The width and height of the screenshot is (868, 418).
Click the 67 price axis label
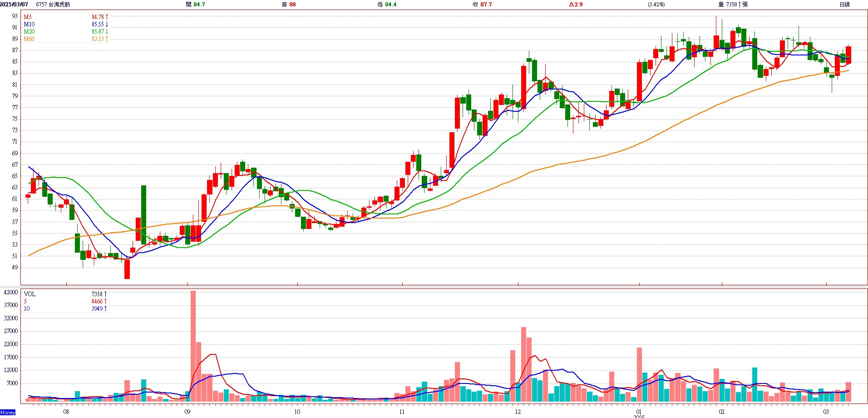point(15,164)
